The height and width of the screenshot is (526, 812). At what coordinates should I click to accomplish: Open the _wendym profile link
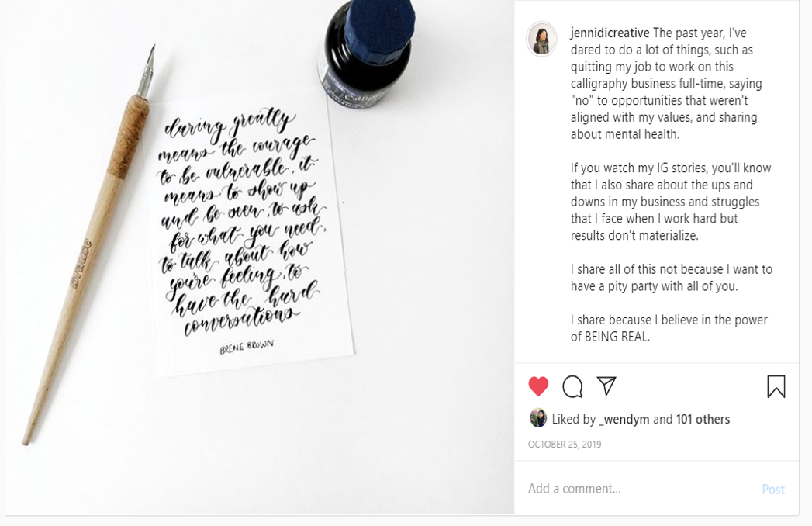pos(624,419)
